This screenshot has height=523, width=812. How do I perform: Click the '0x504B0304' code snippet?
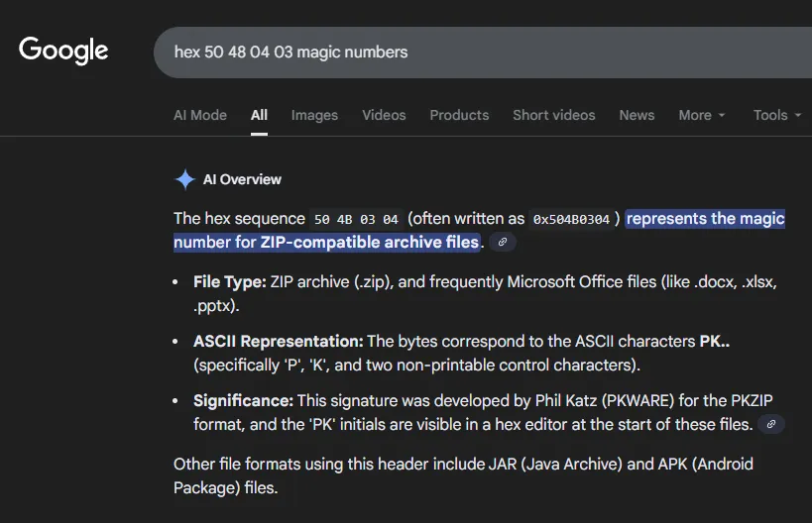[575, 219]
